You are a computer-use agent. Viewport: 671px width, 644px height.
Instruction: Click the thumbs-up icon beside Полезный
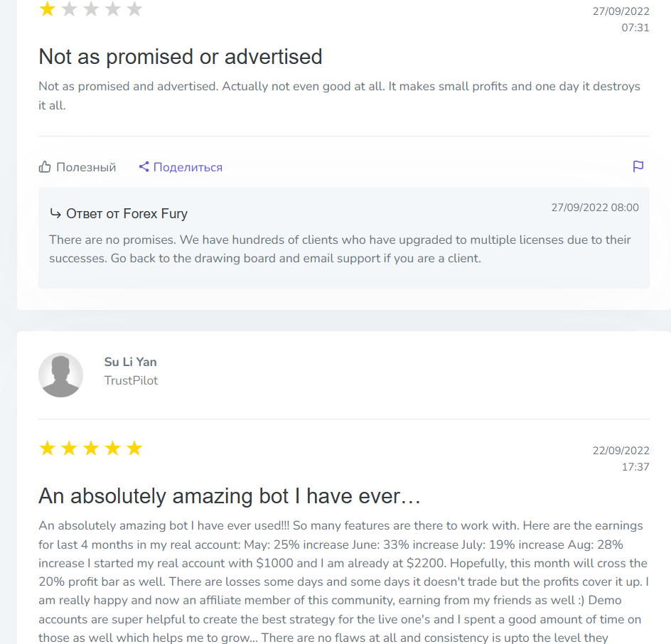tap(45, 167)
